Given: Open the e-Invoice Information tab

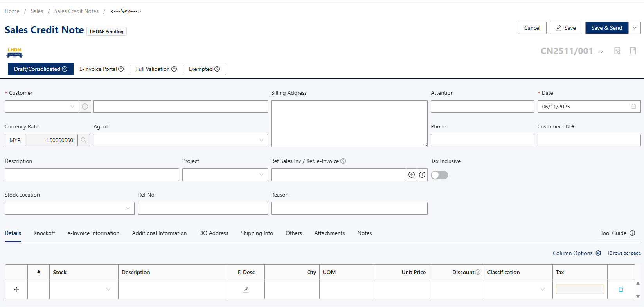Looking at the screenshot, I should 94,233.
